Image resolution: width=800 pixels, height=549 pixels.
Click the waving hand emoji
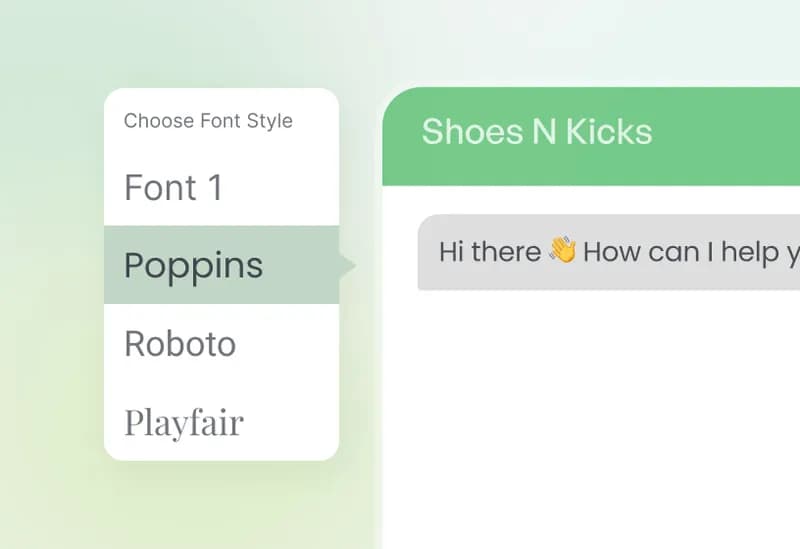(x=562, y=249)
